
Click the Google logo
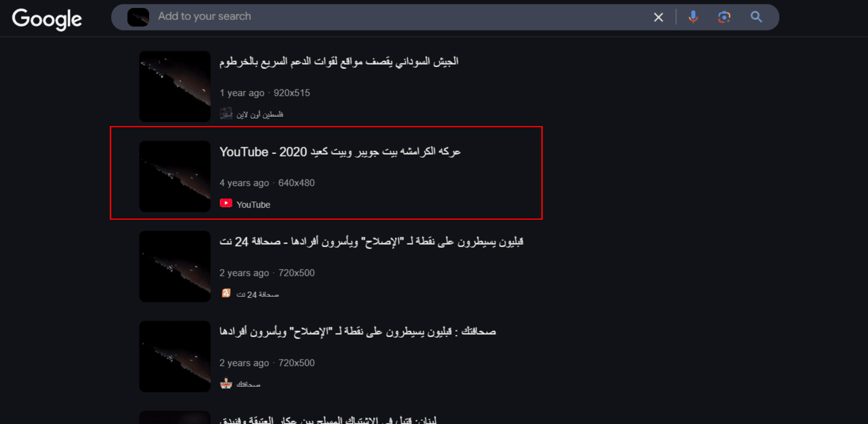(x=47, y=19)
